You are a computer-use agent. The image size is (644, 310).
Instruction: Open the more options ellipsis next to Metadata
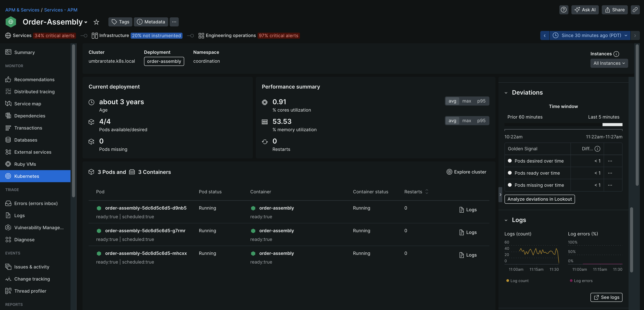click(x=174, y=22)
